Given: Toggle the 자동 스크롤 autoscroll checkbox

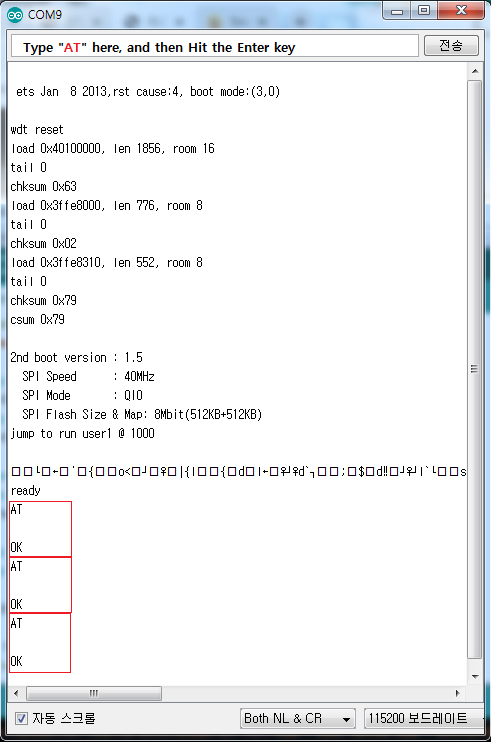Looking at the screenshot, I should (x=21, y=718).
